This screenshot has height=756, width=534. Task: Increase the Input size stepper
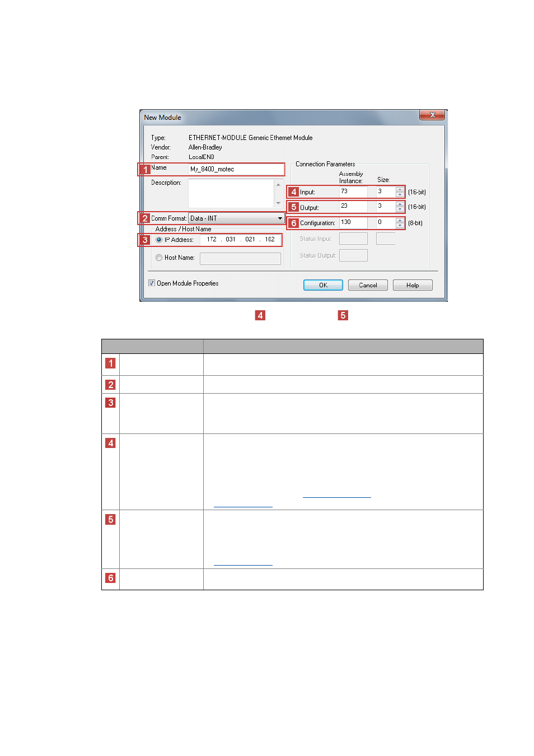click(400, 189)
